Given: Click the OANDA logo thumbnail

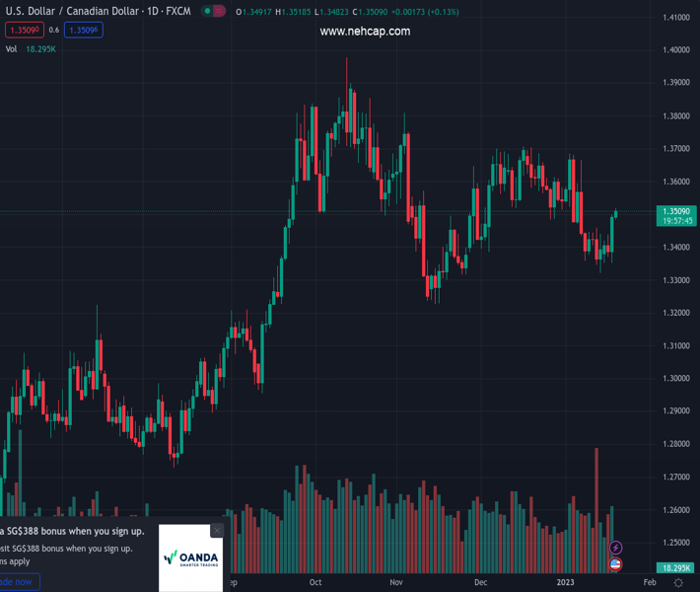Looking at the screenshot, I should point(190,557).
